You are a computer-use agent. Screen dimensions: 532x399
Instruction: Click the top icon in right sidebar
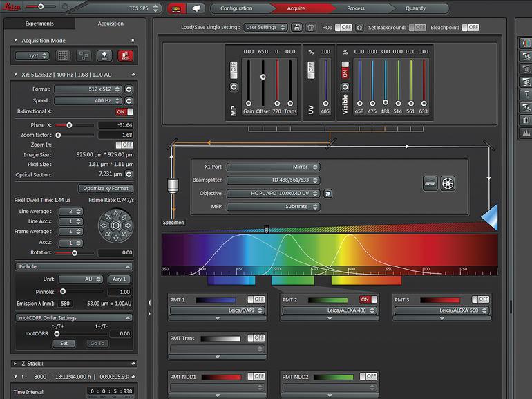tap(526, 44)
